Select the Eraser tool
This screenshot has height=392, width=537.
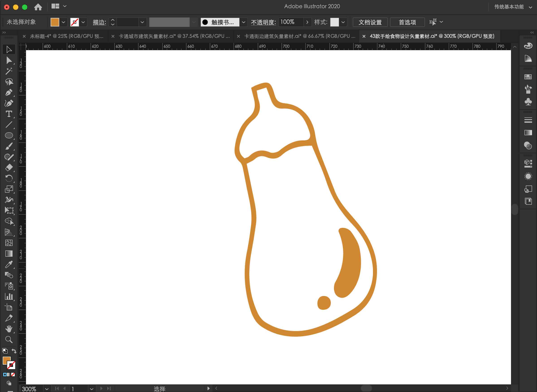(x=9, y=168)
